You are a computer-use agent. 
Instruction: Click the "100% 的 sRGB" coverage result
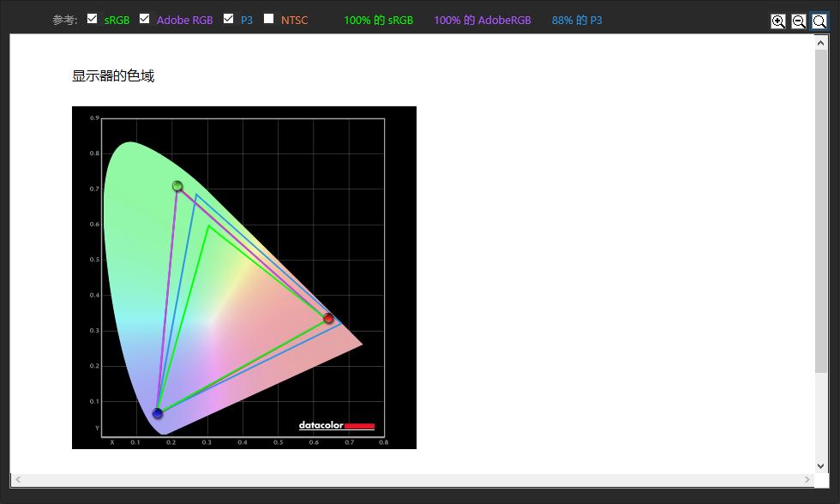[378, 20]
